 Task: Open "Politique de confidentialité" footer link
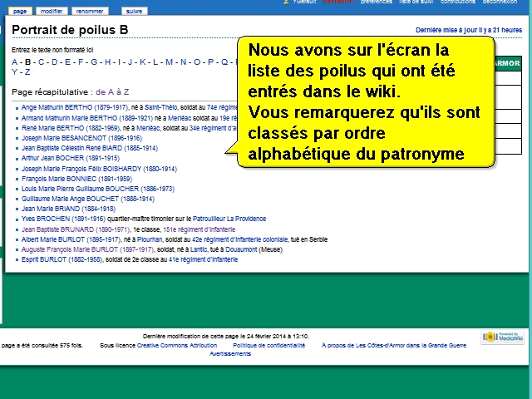point(268,345)
